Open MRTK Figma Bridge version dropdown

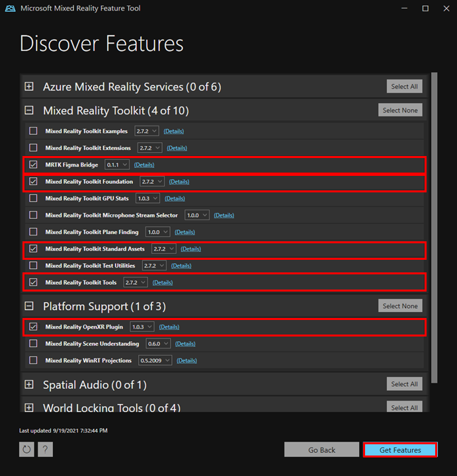point(117,165)
